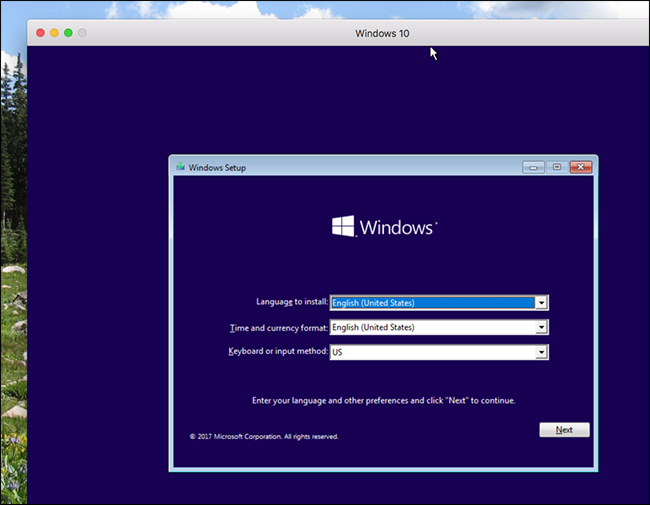
Task: Click the red close button of the Windows 10 window
Action: point(40,33)
